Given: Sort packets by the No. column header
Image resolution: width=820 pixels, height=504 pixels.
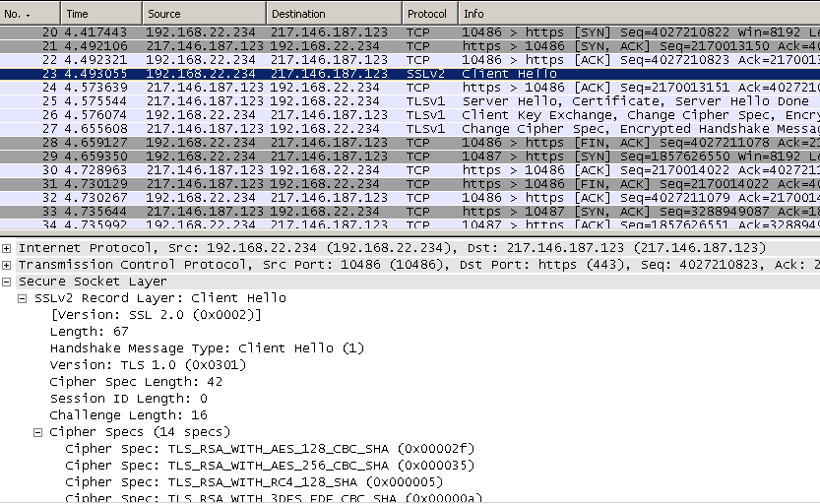Looking at the screenshot, I should [x=30, y=14].
